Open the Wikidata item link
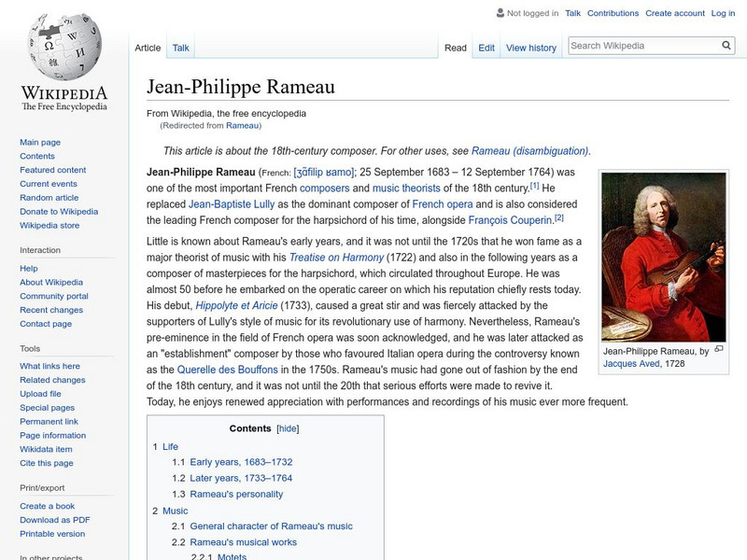 click(46, 449)
